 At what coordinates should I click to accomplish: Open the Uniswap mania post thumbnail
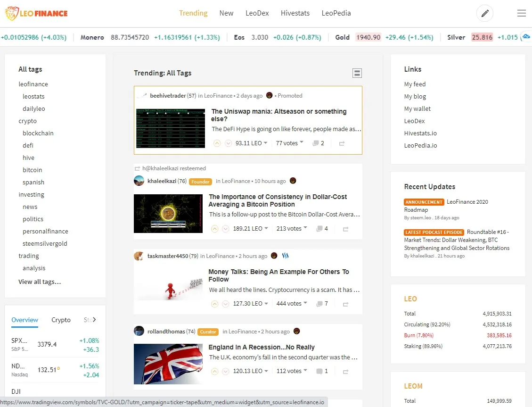coord(170,128)
